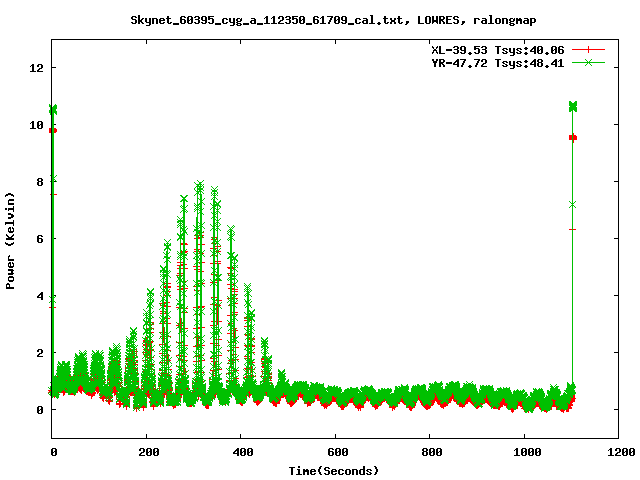Click y-axis tick label 6
640x480 pixels.
40,239
